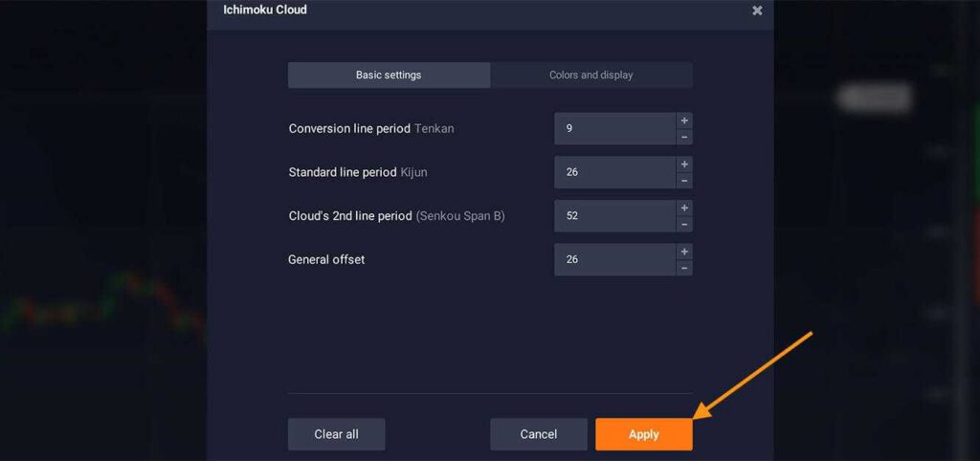Decrease the Conversion line period Tenkan value
980x461 pixels.
684,137
